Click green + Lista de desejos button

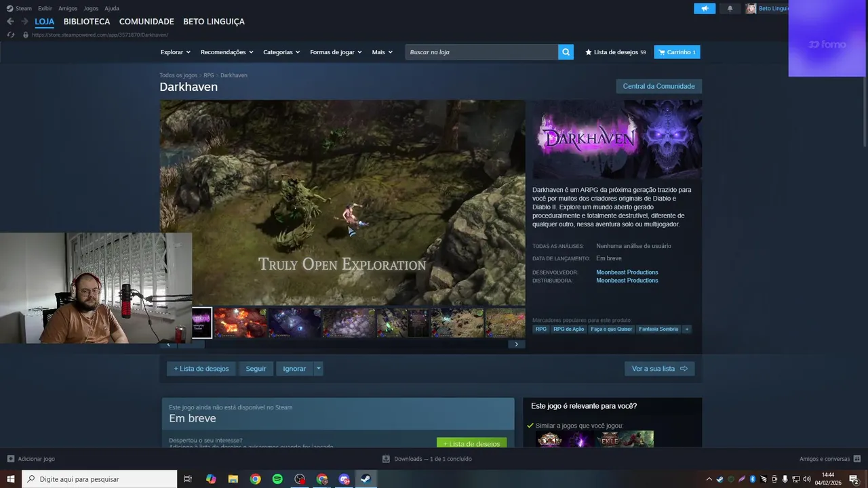[472, 443]
